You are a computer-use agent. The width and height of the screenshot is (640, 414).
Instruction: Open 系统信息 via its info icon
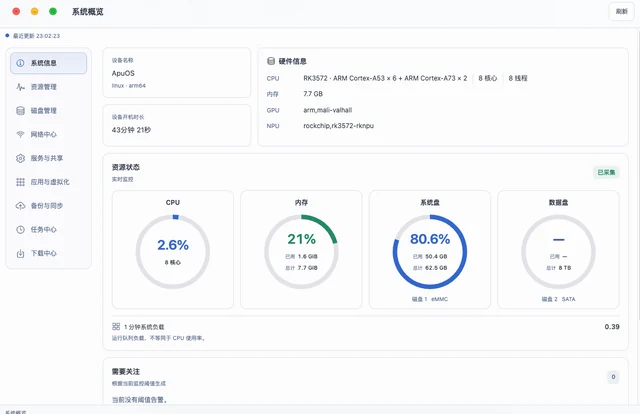pos(20,63)
